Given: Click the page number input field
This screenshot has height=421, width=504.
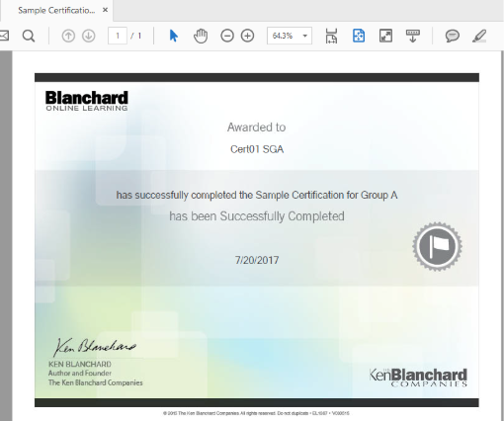Looking at the screenshot, I should pos(118,36).
